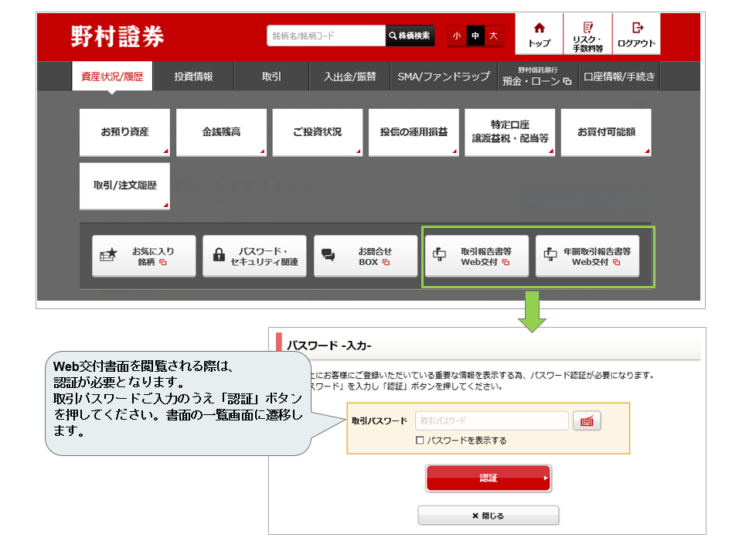The image size is (756, 548).
Task: Click the トップ home icon
Action: [x=539, y=28]
